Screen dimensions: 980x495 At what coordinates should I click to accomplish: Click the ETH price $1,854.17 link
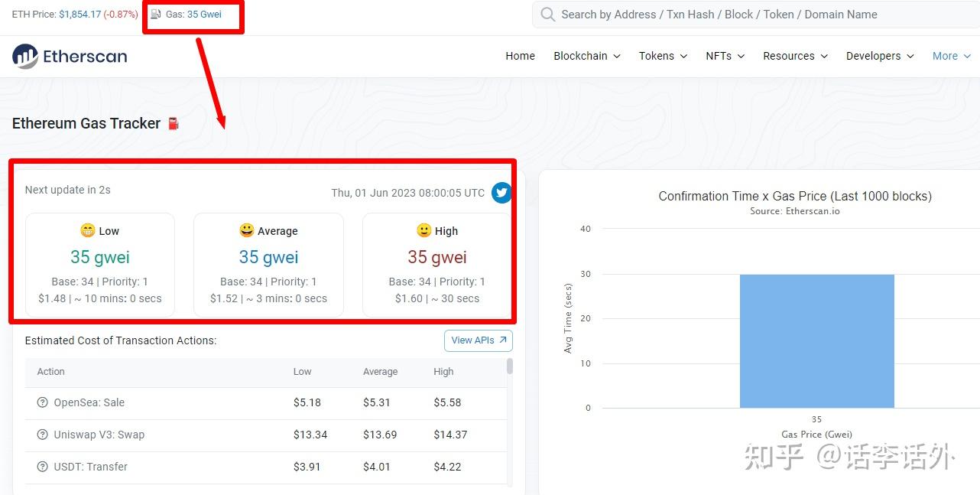(x=80, y=15)
